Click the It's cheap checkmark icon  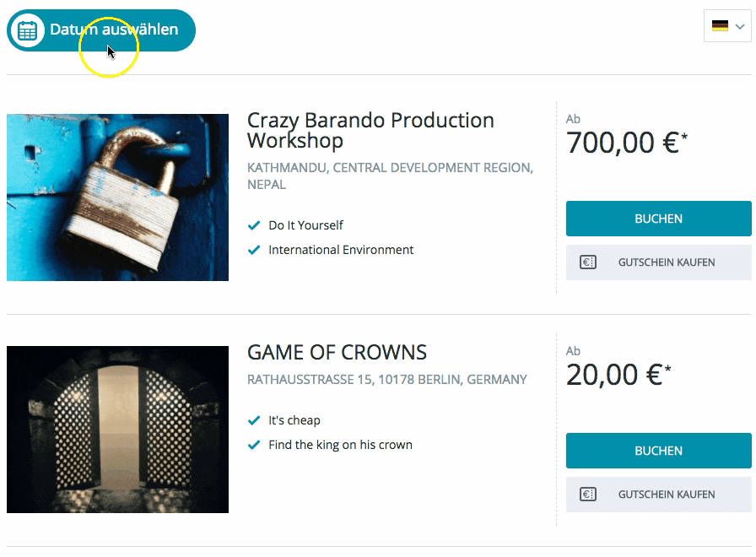(254, 420)
